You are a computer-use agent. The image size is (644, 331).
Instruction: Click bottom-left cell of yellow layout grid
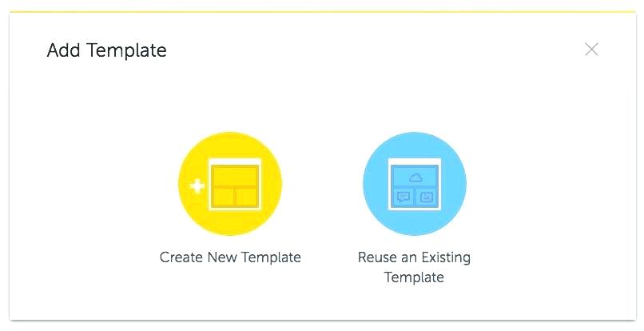222,195
